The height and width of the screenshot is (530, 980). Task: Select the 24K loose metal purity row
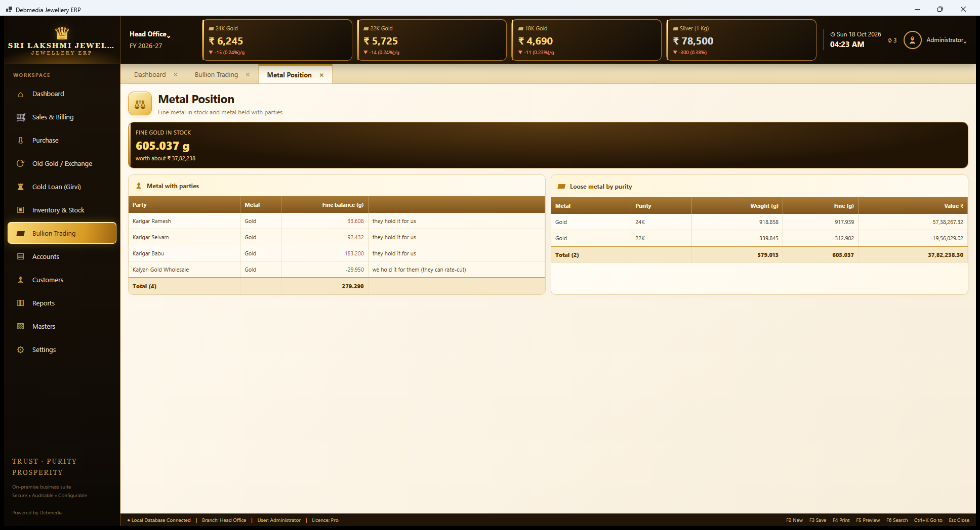click(x=759, y=222)
